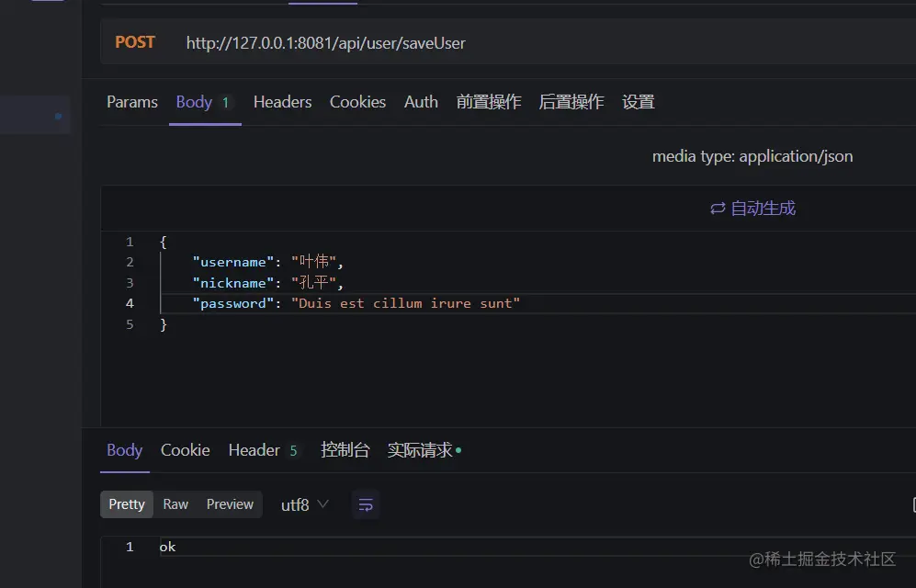Image resolution: width=916 pixels, height=588 pixels.
Task: Switch to the Cookies tab
Action: 357,102
